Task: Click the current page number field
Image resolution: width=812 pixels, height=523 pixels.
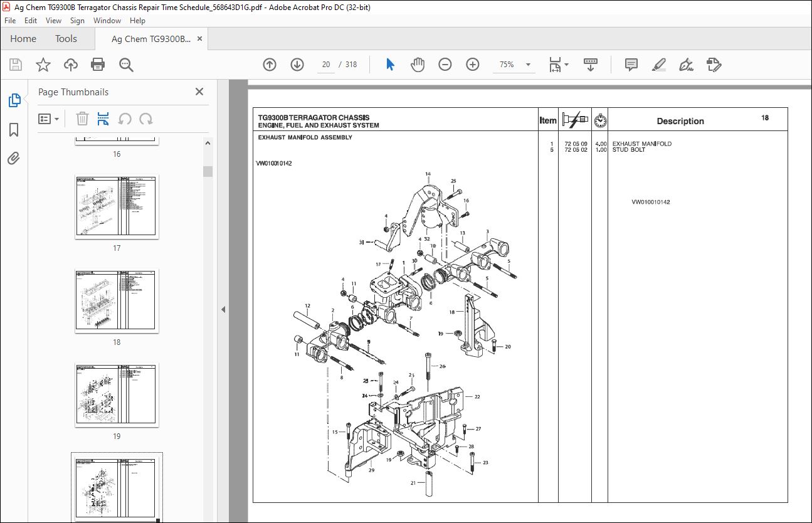Action: [x=326, y=65]
